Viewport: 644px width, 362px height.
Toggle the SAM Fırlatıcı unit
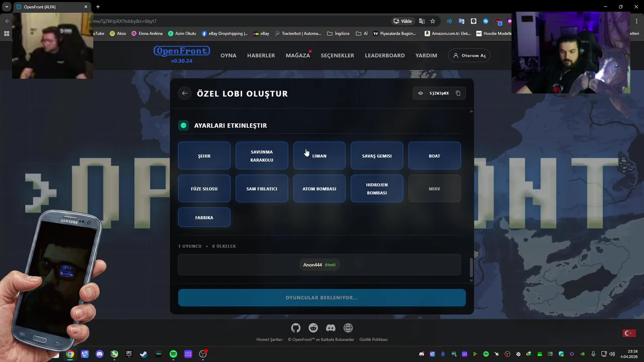tap(262, 189)
